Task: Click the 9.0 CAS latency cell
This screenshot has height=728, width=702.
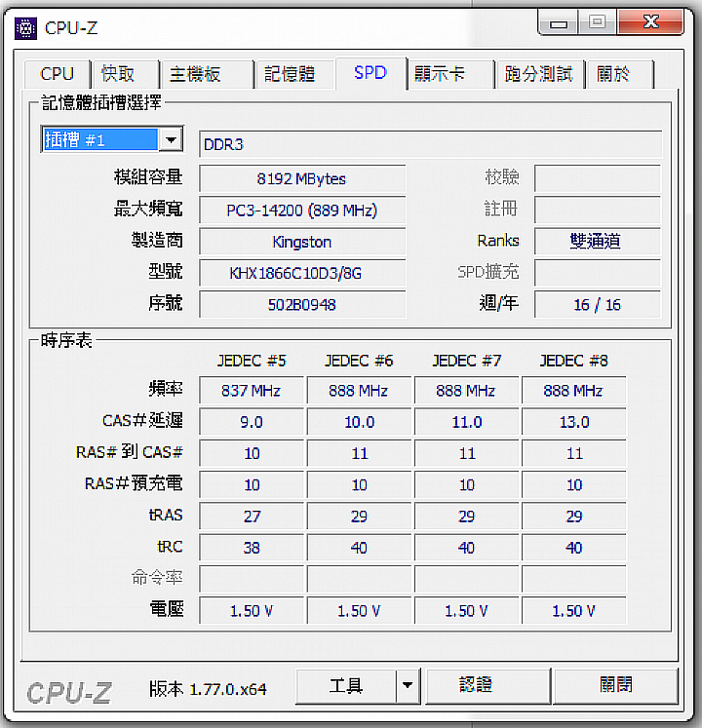Action: click(252, 422)
